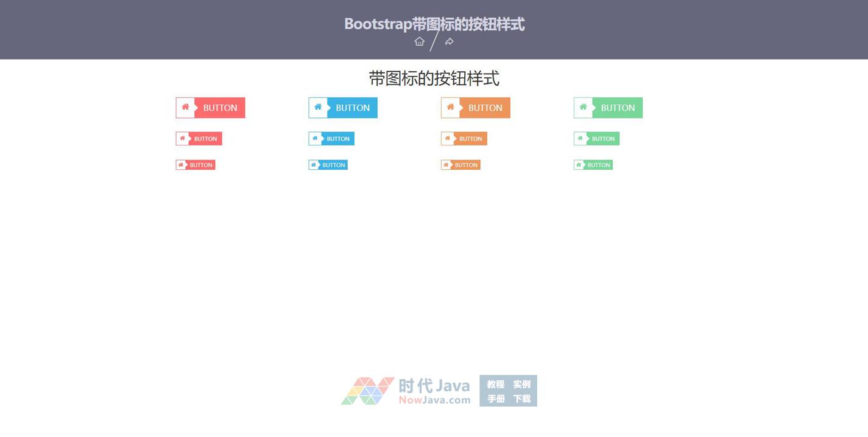The height and width of the screenshot is (437, 868).
Task: Click the medium blue BUTTON
Action: [331, 139]
